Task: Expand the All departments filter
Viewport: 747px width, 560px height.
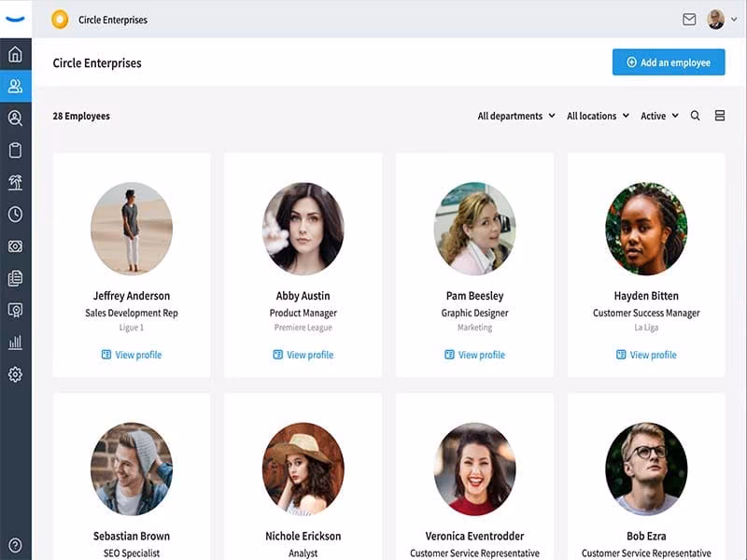Action: tap(516, 116)
